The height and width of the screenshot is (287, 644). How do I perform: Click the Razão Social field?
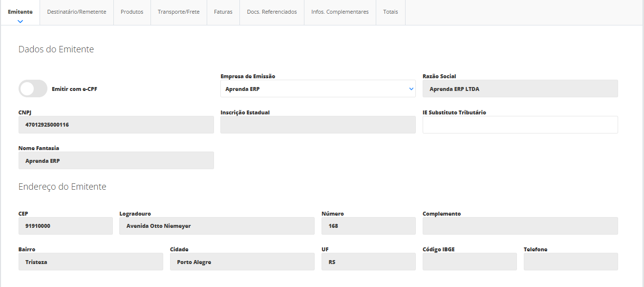coord(520,88)
